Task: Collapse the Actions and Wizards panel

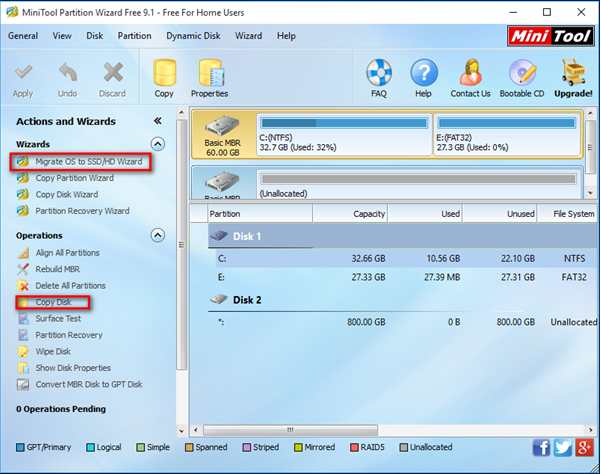Action: [x=158, y=121]
